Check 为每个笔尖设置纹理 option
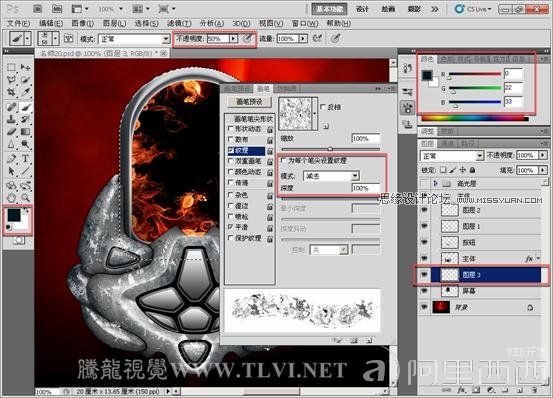The height and width of the screenshot is (398, 553). point(283,160)
